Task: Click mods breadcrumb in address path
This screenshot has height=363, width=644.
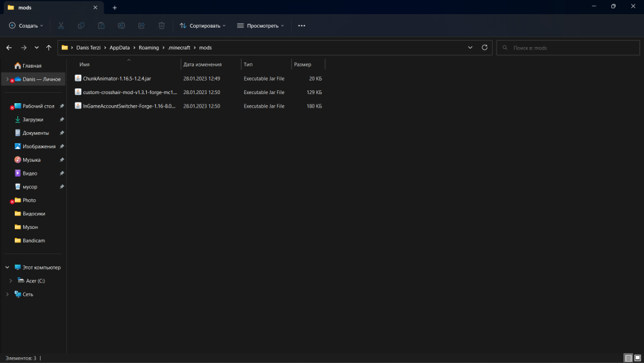Action: click(x=205, y=48)
